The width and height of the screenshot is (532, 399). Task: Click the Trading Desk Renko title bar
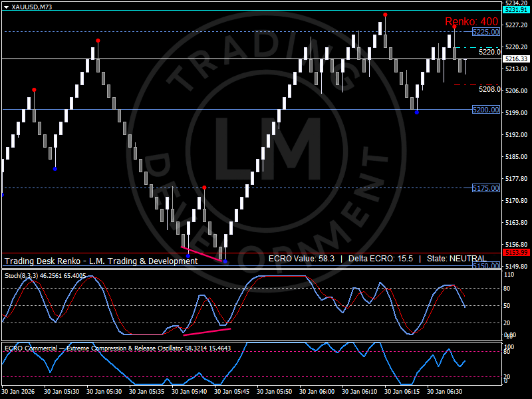coord(100,261)
